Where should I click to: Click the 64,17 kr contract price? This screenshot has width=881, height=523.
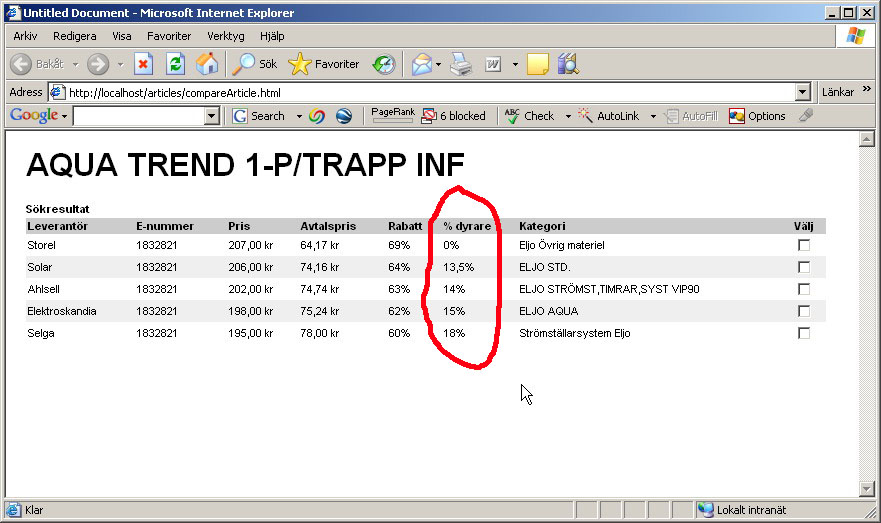pyautogui.click(x=320, y=245)
